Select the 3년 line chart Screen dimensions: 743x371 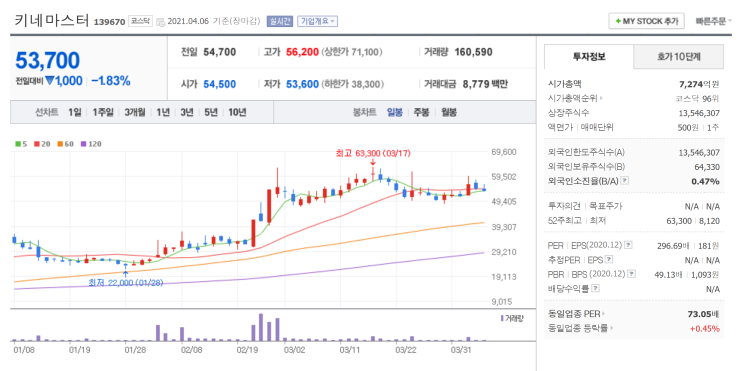[187, 113]
